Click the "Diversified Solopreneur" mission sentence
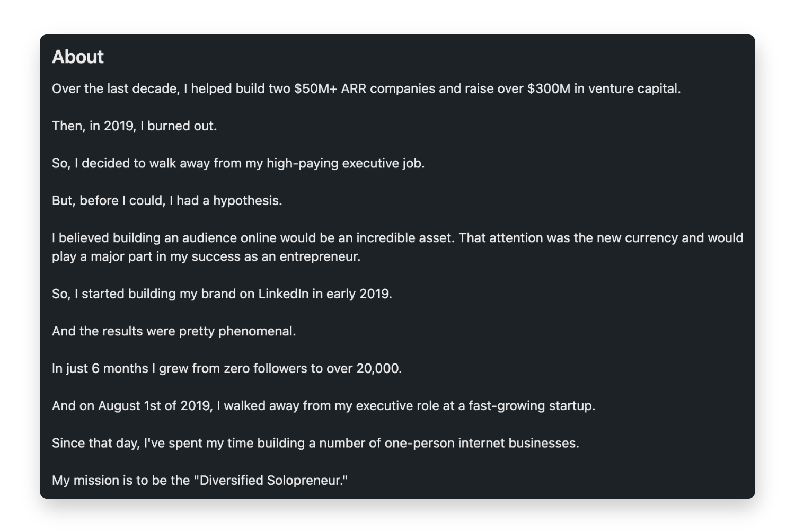Image resolution: width=795 pixels, height=532 pixels. click(200, 481)
